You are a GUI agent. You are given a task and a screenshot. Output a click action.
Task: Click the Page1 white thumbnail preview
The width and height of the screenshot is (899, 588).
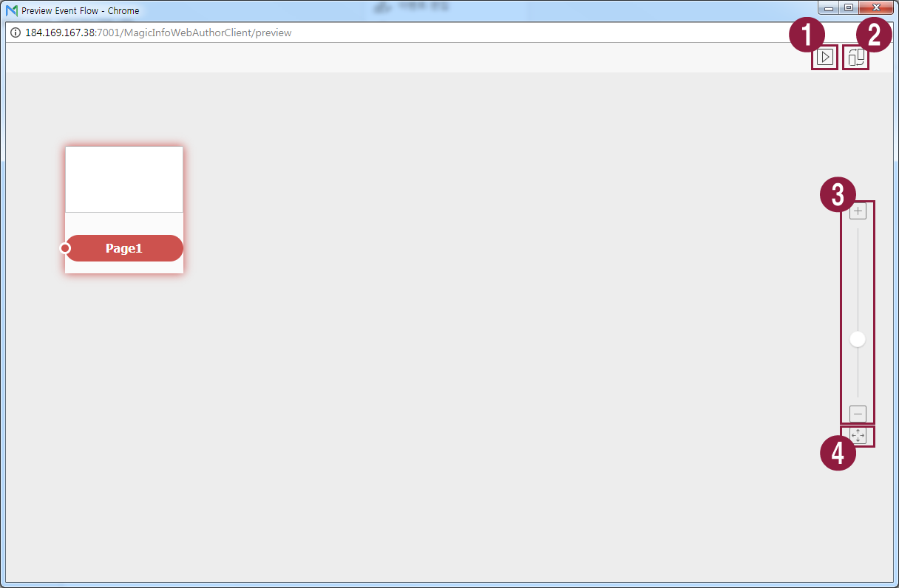tap(124, 180)
